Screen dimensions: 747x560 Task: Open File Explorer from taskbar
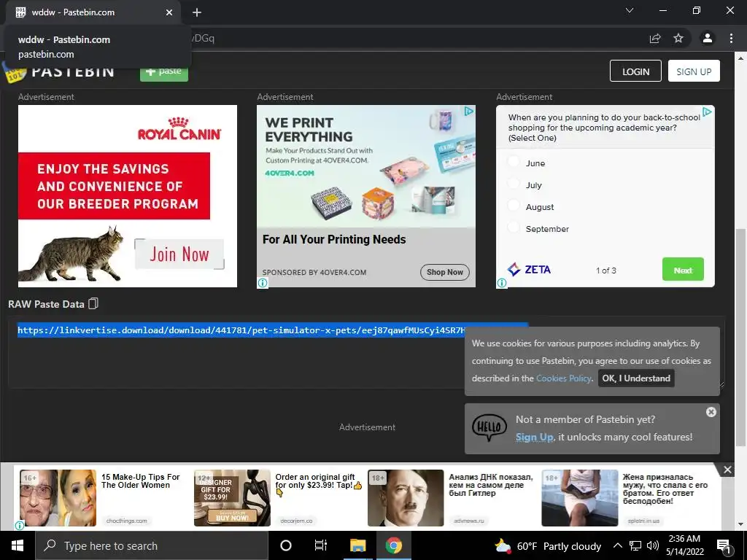click(357, 545)
